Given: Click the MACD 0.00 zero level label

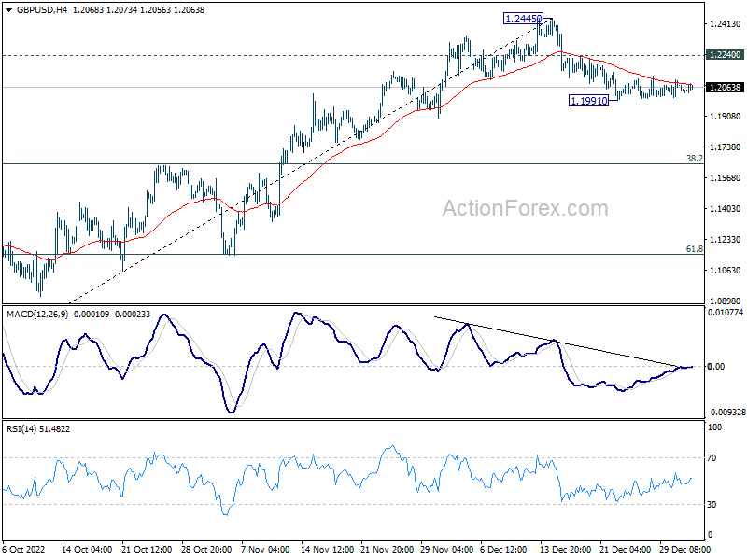Looking at the screenshot, I should coord(716,366).
